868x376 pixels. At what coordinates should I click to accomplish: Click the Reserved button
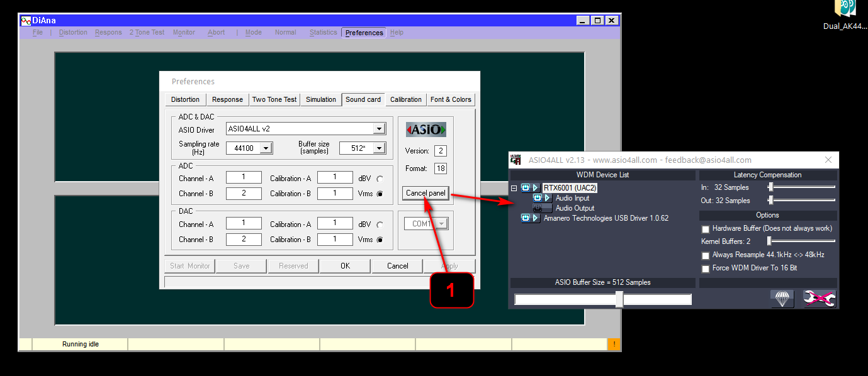[293, 266]
